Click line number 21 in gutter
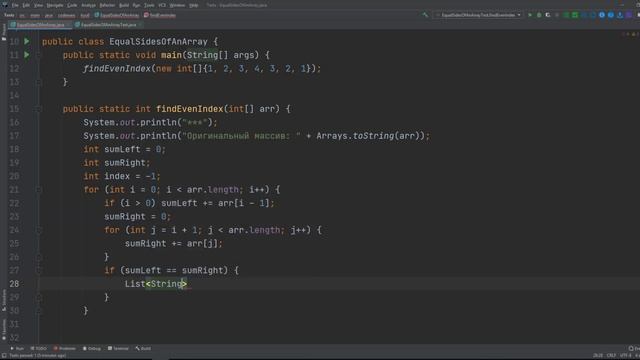 tap(14, 189)
